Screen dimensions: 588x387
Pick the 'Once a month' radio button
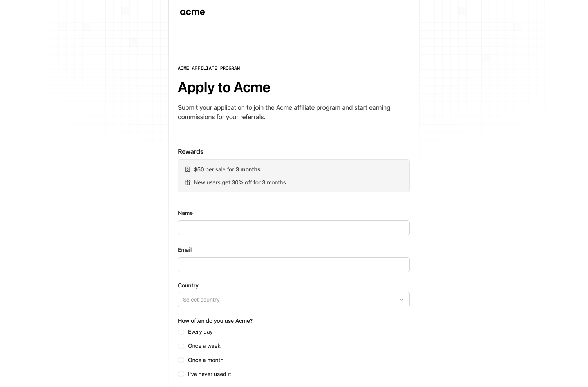(181, 360)
